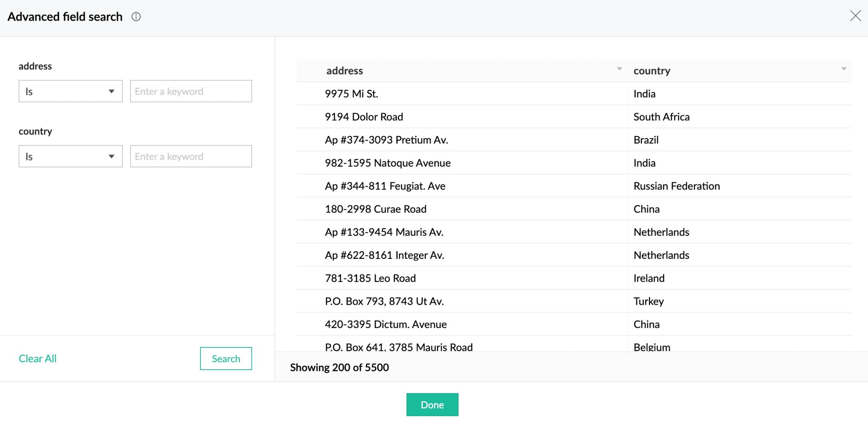Click the Clear All link
Screen dimensions: 868x421
pos(38,359)
